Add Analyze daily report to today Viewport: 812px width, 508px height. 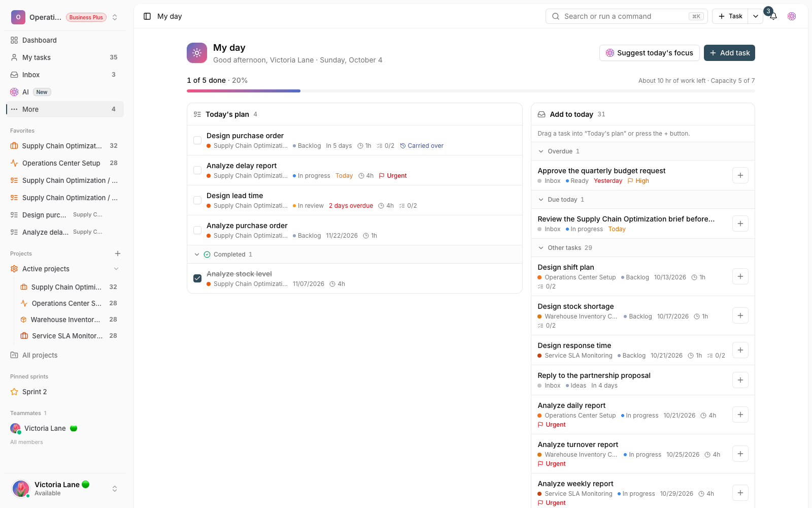(x=740, y=415)
